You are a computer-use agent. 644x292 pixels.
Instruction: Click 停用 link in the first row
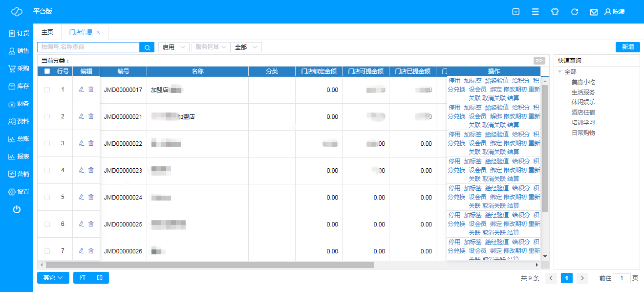[x=454, y=81]
